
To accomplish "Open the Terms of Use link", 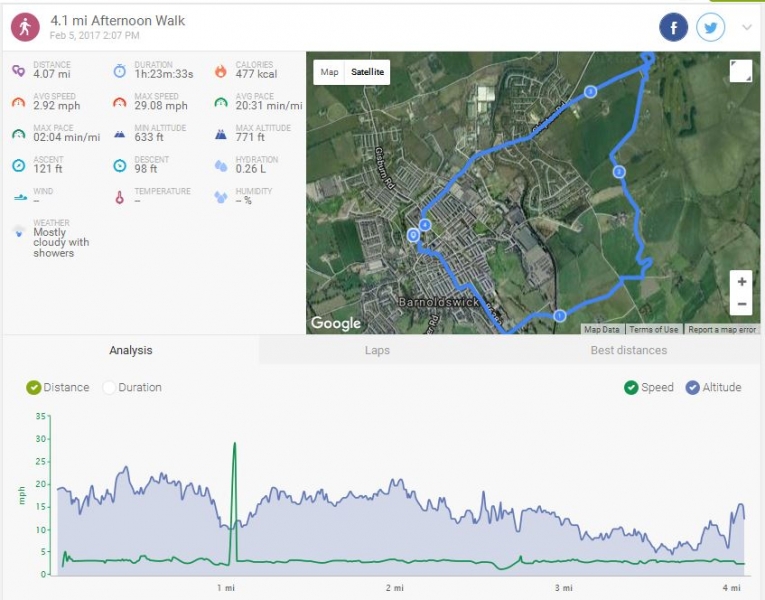I will point(654,330).
